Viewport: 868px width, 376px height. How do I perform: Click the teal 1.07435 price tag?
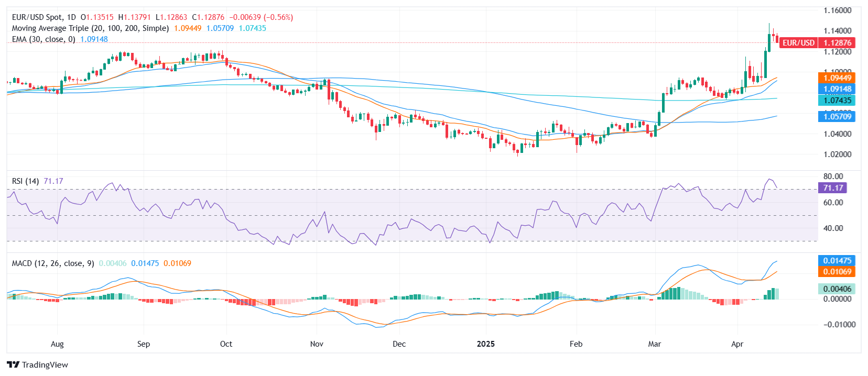click(837, 101)
